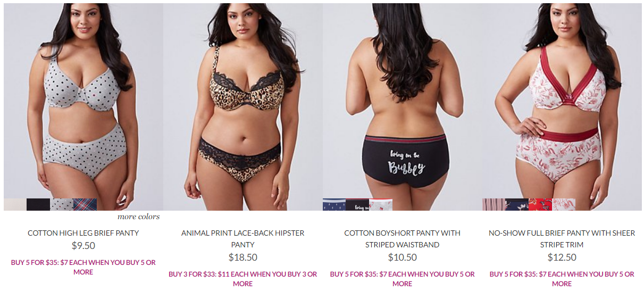Screen dimensions: 644x291
Task: Click the Buy 3 for $33 promotion link
Action: pos(243,279)
